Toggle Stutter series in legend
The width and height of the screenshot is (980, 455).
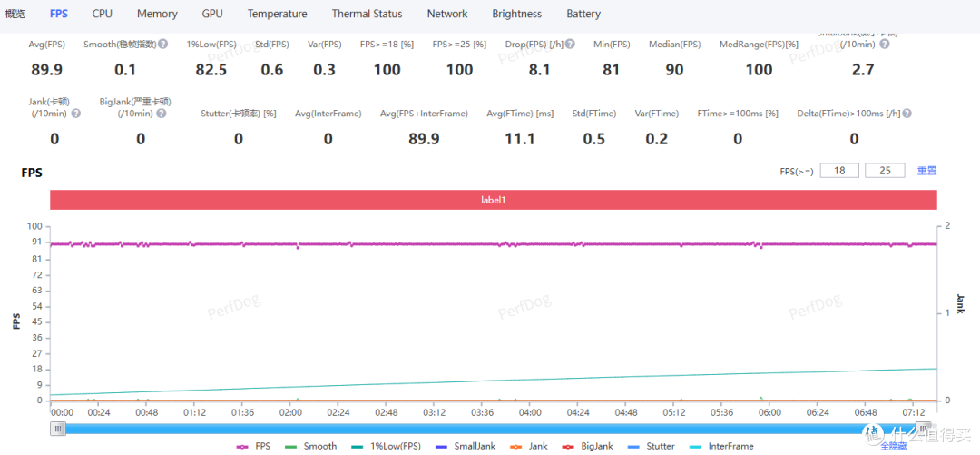click(650, 446)
